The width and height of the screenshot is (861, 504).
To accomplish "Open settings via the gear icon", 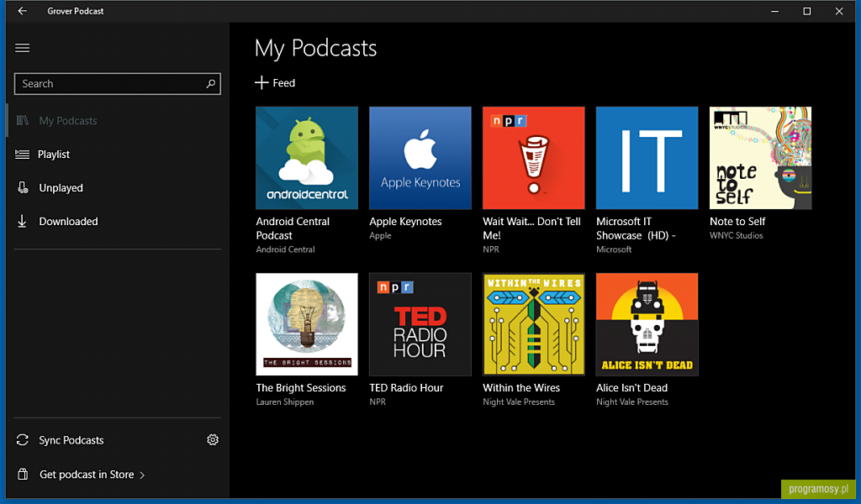I will (x=213, y=440).
